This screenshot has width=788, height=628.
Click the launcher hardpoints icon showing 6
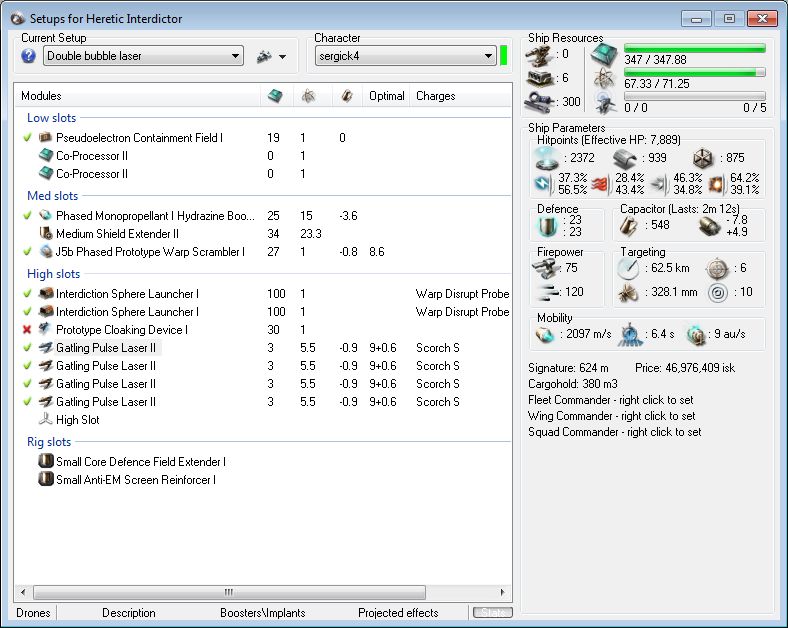point(540,78)
